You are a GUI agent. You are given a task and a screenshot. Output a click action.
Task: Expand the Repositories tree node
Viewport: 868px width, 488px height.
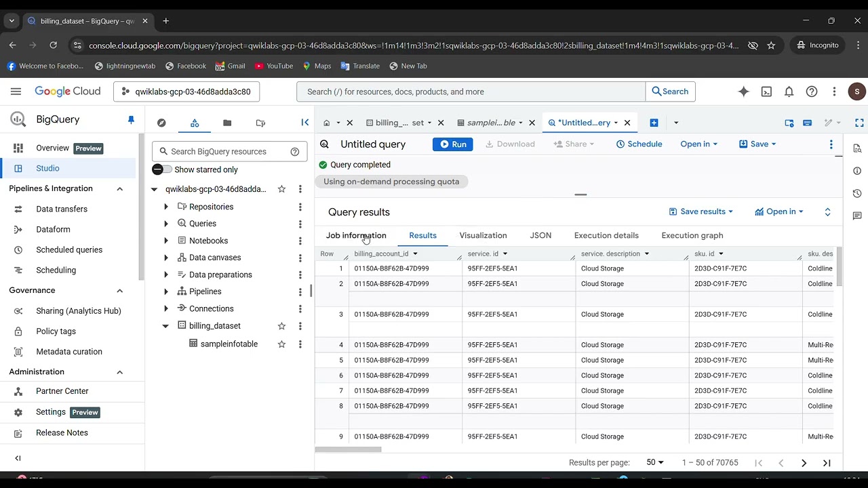pos(166,207)
